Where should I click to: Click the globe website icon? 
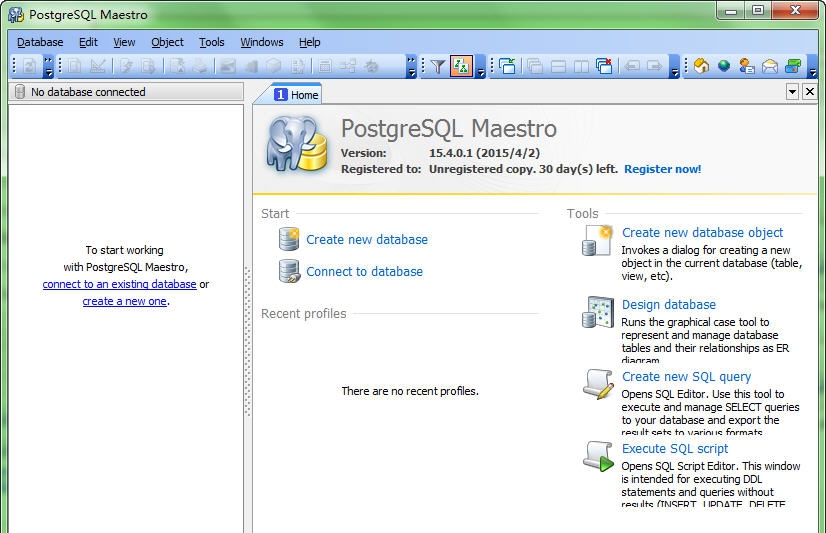724,66
